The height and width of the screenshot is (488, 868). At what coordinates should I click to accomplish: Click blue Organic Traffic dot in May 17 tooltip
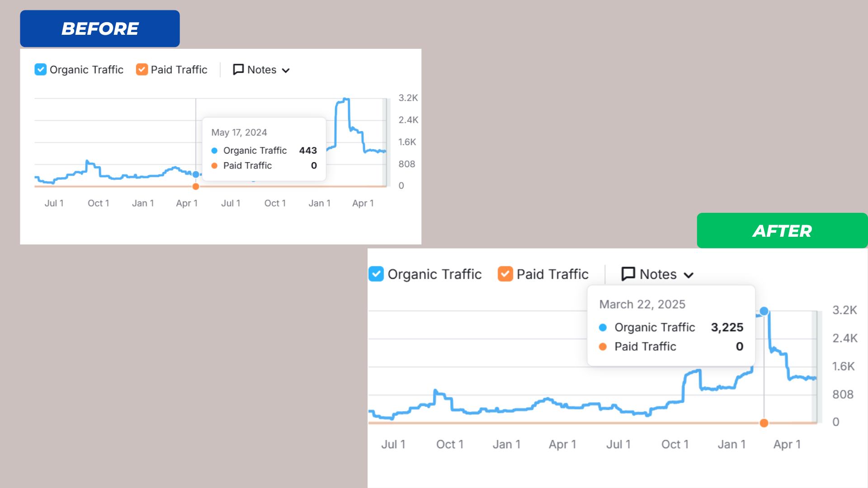(214, 150)
